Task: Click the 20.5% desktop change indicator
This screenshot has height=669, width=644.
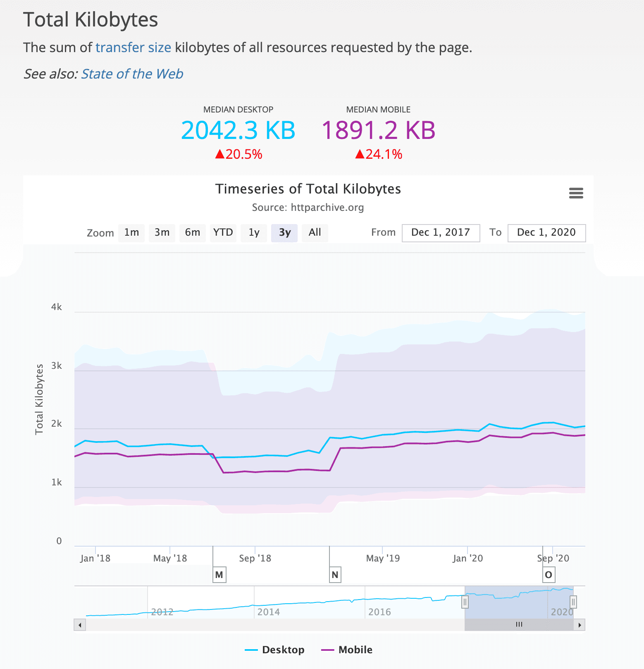Action: 239,155
